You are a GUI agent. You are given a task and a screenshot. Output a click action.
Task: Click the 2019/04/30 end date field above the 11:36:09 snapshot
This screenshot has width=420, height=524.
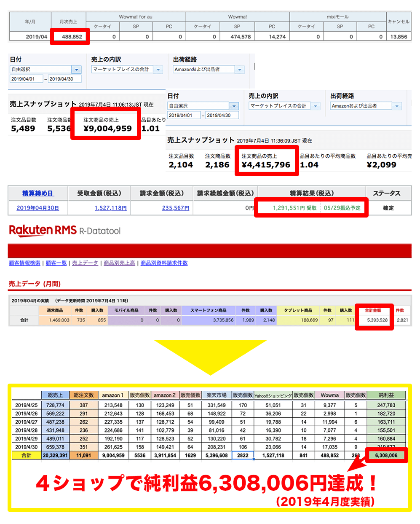pyautogui.click(x=222, y=115)
